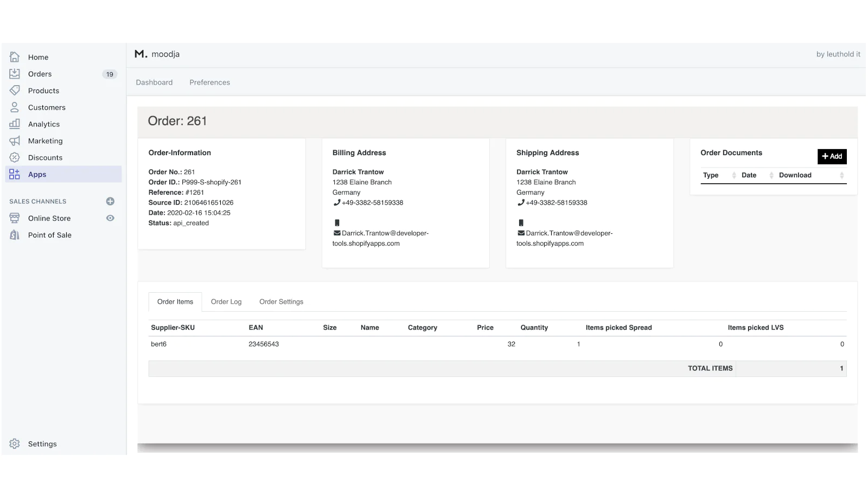This screenshot has width=868, height=488.
Task: Click the Marketing megaphone icon
Action: 15,141
